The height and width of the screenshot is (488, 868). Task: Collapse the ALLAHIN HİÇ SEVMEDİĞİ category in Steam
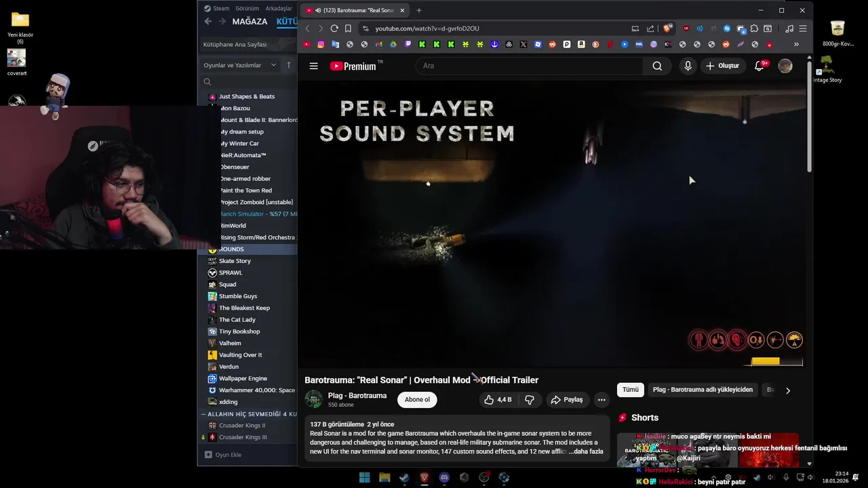tap(203, 413)
